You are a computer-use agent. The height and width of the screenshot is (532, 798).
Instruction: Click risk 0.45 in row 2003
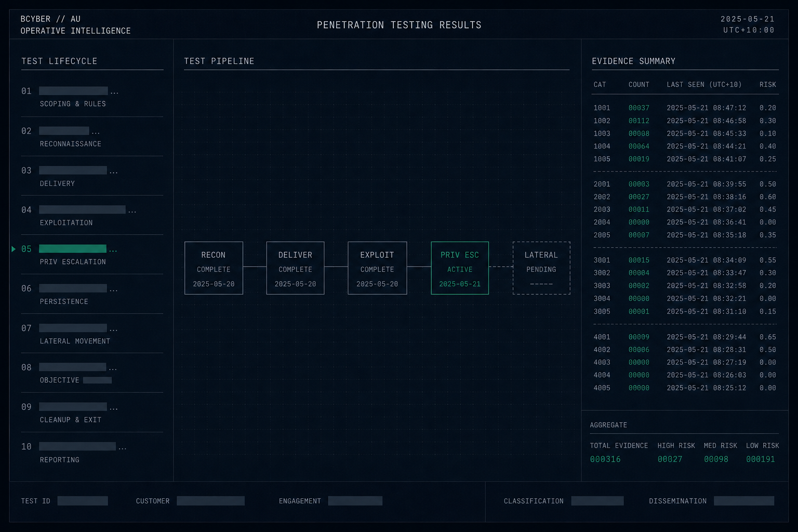coord(768,209)
